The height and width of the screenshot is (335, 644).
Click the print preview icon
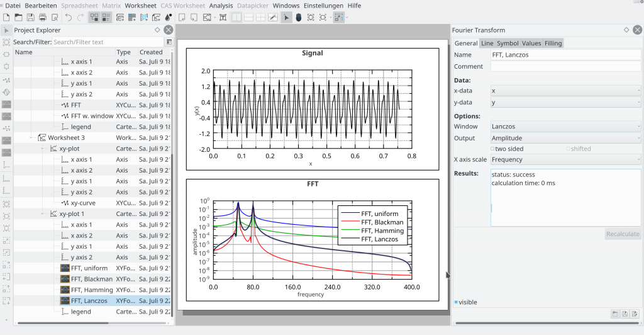click(55, 18)
